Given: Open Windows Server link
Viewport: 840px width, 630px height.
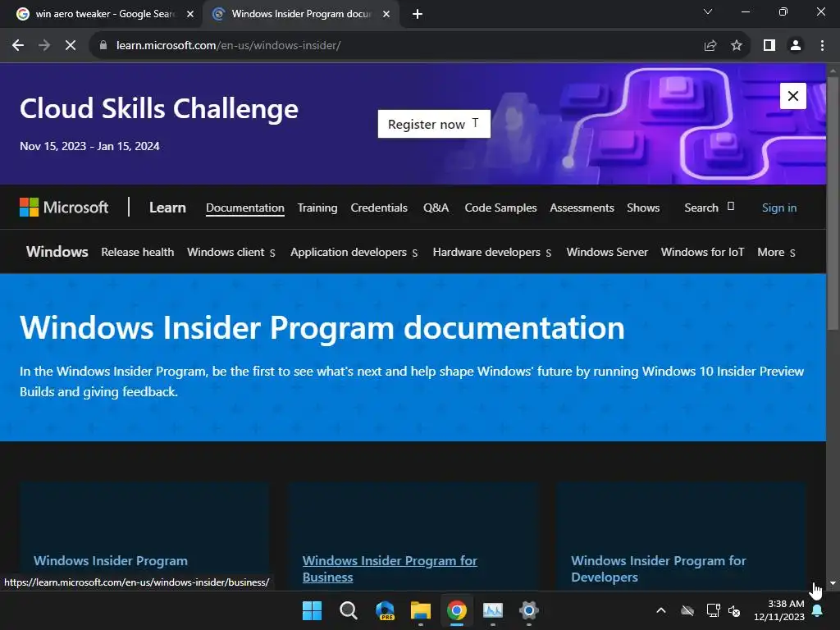Looking at the screenshot, I should [607, 253].
